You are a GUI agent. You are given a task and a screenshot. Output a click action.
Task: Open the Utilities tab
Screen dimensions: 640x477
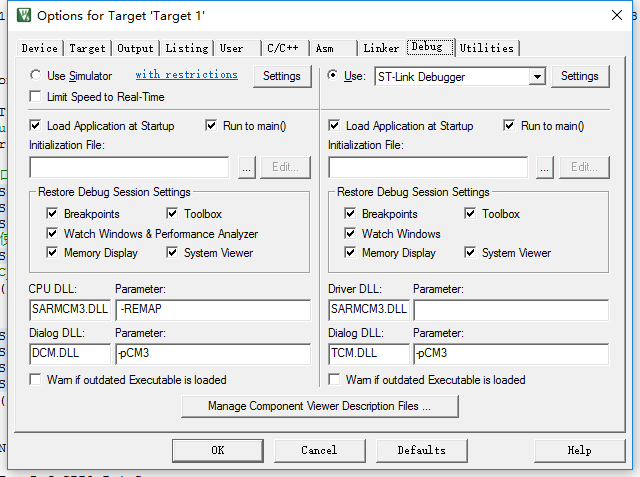487,48
